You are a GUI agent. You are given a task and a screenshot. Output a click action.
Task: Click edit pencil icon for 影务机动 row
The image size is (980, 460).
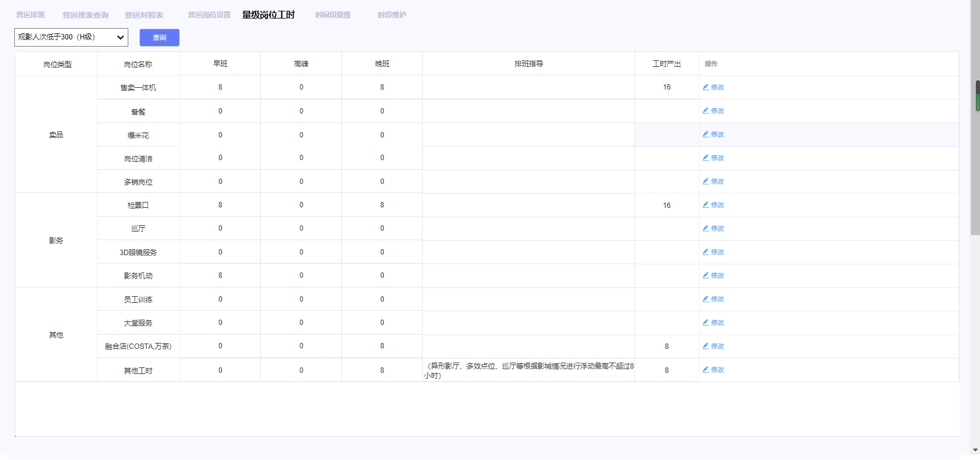706,275
